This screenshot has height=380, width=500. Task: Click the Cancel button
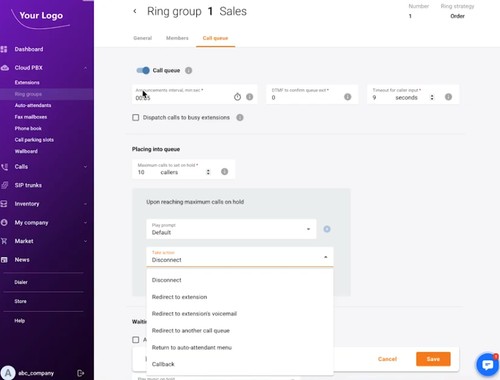coord(387,359)
